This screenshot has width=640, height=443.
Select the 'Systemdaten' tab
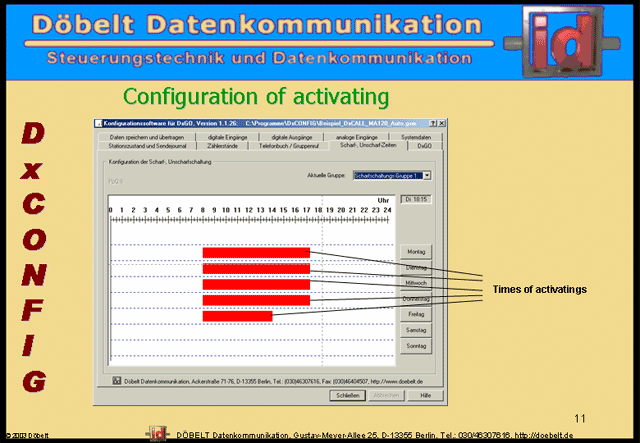(x=416, y=137)
